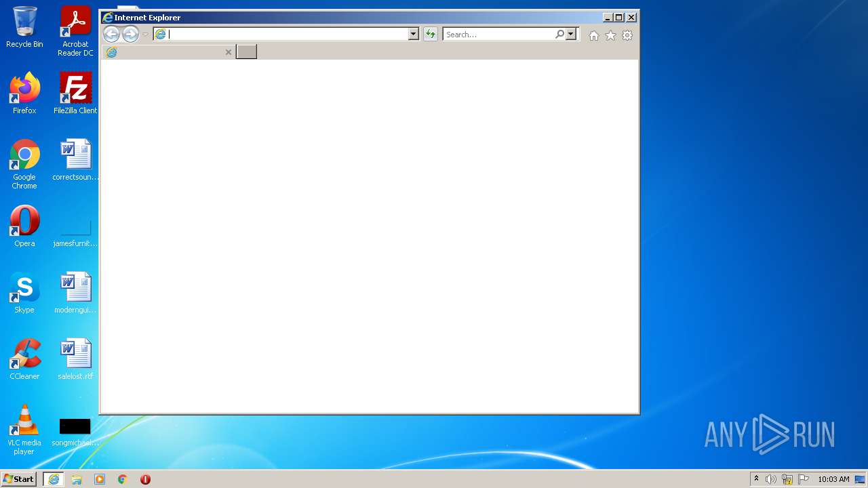Select Acrobat Reader DC desktop icon
This screenshot has width=868, height=488.
(x=75, y=31)
